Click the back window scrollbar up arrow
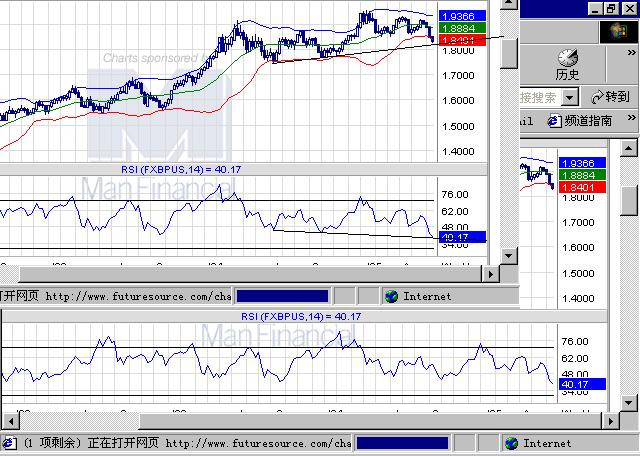This screenshot has height=456, width=640. pos(629,147)
